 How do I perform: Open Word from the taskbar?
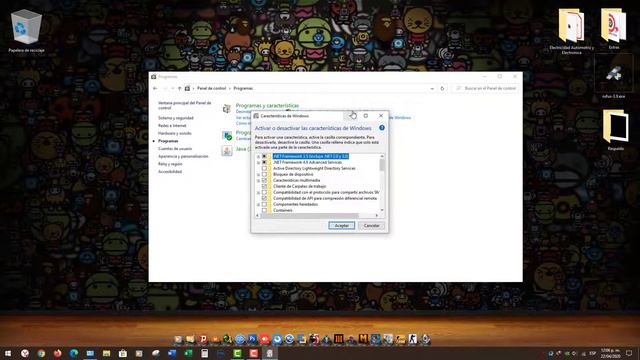[x=172, y=353]
